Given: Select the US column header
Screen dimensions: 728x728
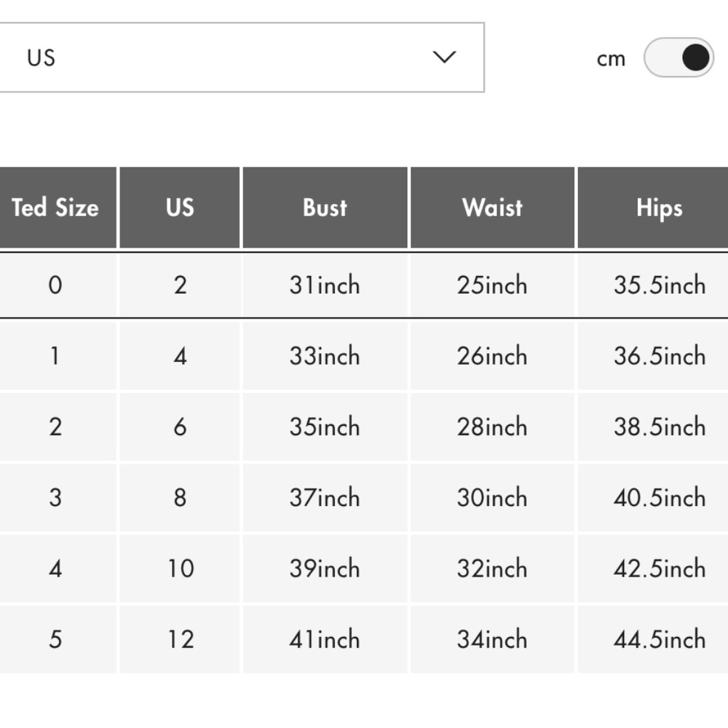Looking at the screenshot, I should click(180, 207).
